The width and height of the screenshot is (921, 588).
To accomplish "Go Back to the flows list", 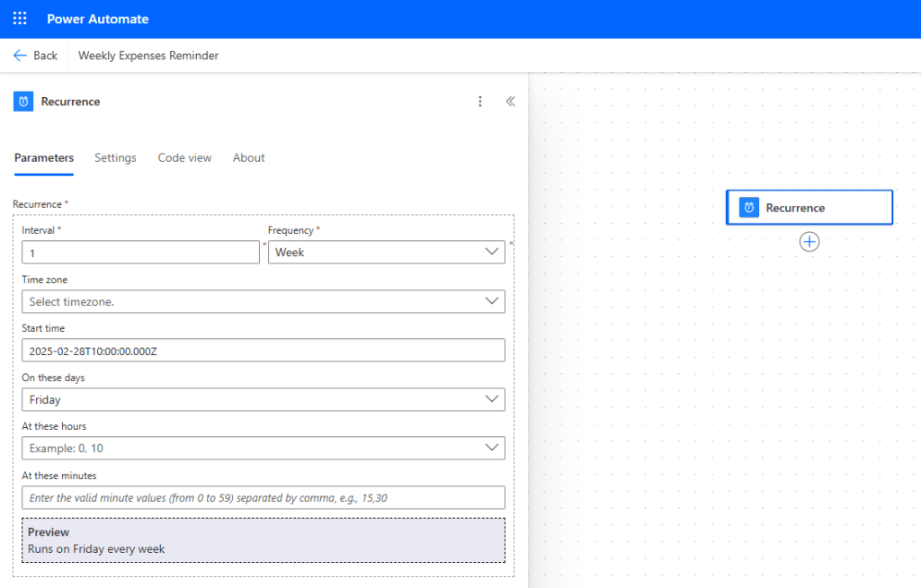I will click(36, 55).
